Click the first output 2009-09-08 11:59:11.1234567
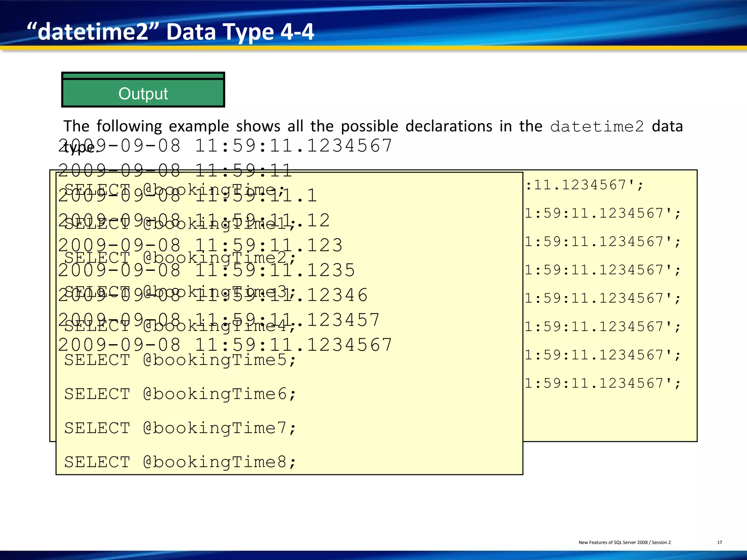This screenshot has width=747, height=560. (x=225, y=146)
